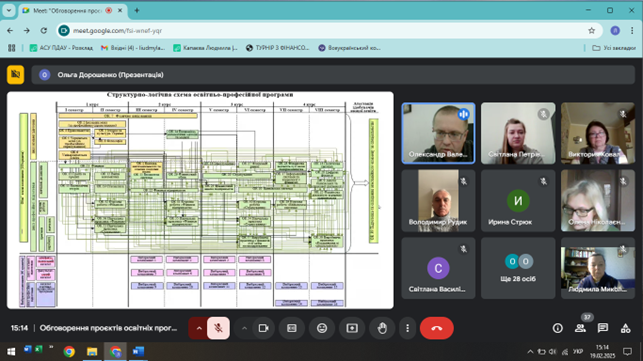This screenshot has height=361, width=643.
Task: Click the shared presentation diagram
Action: click(x=200, y=200)
